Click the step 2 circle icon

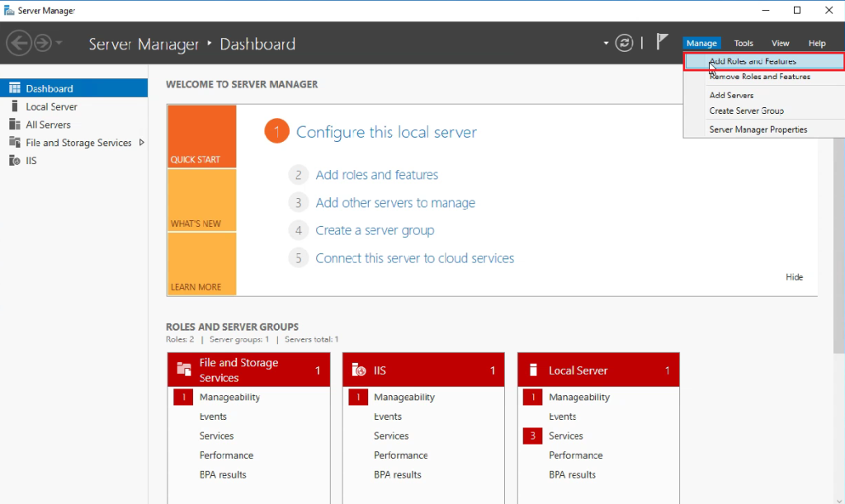point(298,175)
